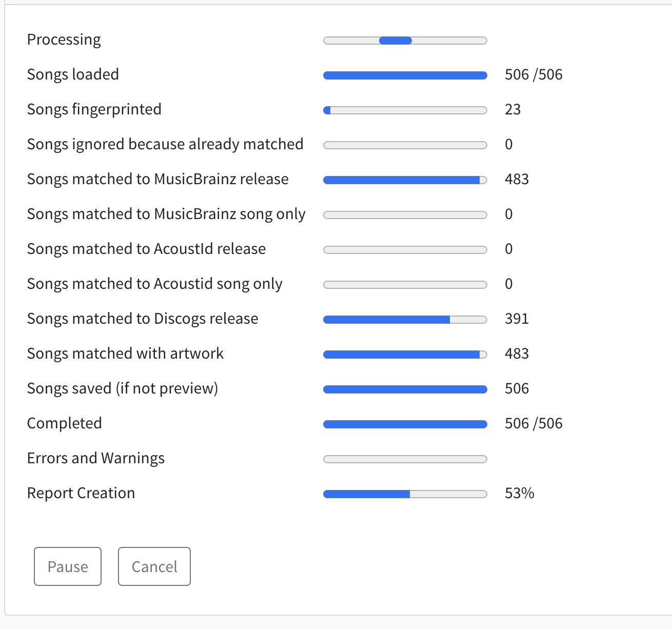
Task: Select the Completed label
Action: pyautogui.click(x=65, y=423)
